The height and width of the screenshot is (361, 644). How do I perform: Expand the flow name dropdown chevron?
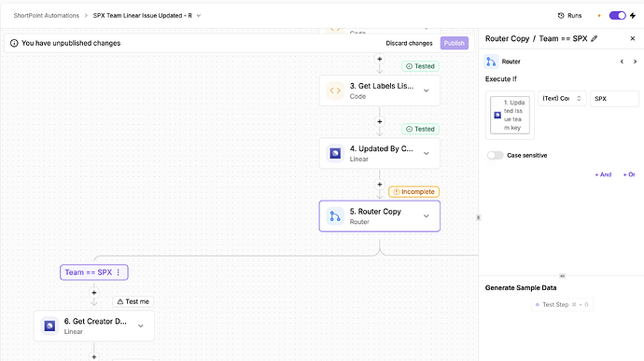point(199,16)
